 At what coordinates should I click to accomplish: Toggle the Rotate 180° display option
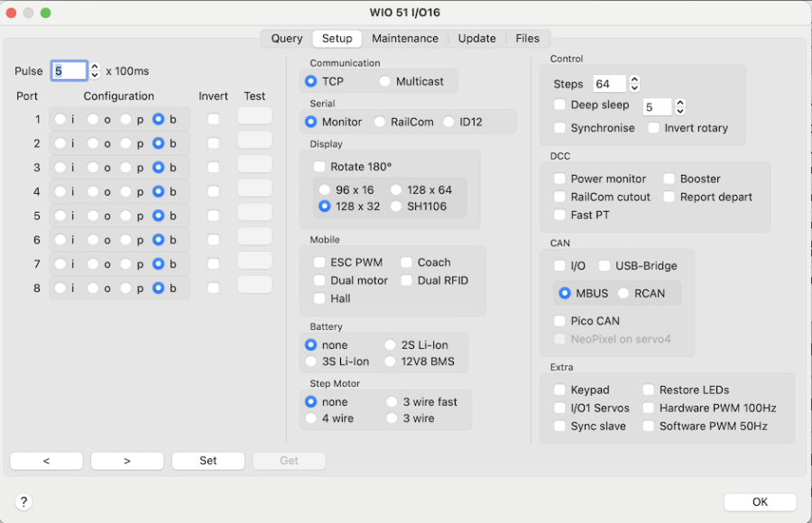point(319,167)
